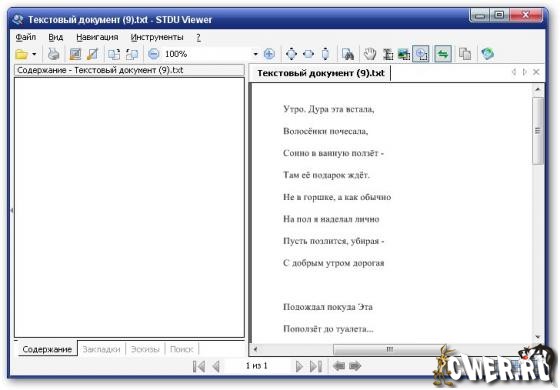
Task: Toggle the select image tool
Action: point(404,54)
